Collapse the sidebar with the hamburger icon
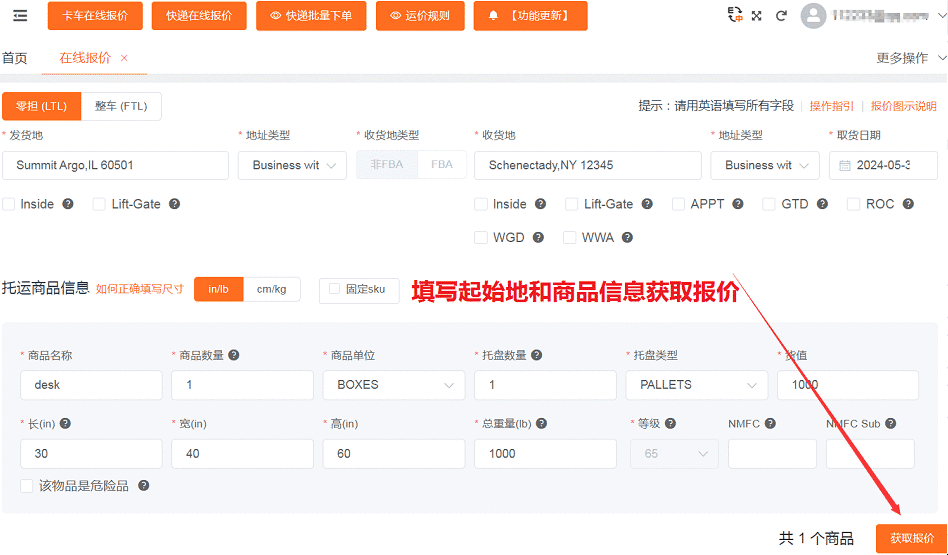 point(20,16)
